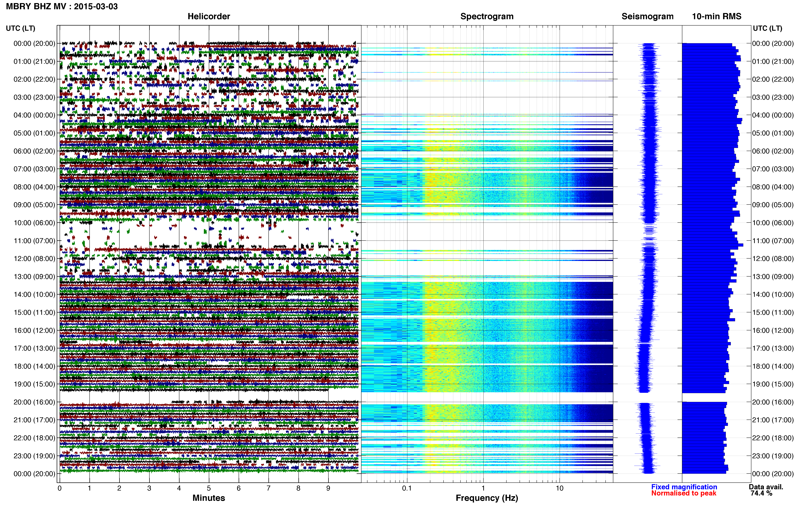Click right-axis time label 10:00 (06:00)

(773, 223)
